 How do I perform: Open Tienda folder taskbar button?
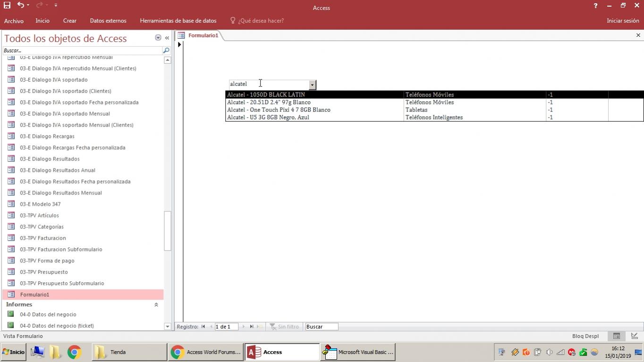pyautogui.click(x=129, y=352)
